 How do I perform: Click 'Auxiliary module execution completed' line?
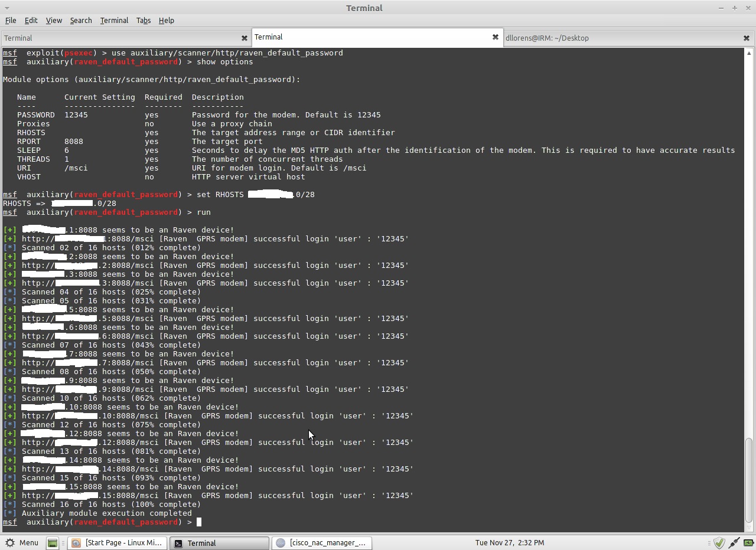(x=107, y=513)
